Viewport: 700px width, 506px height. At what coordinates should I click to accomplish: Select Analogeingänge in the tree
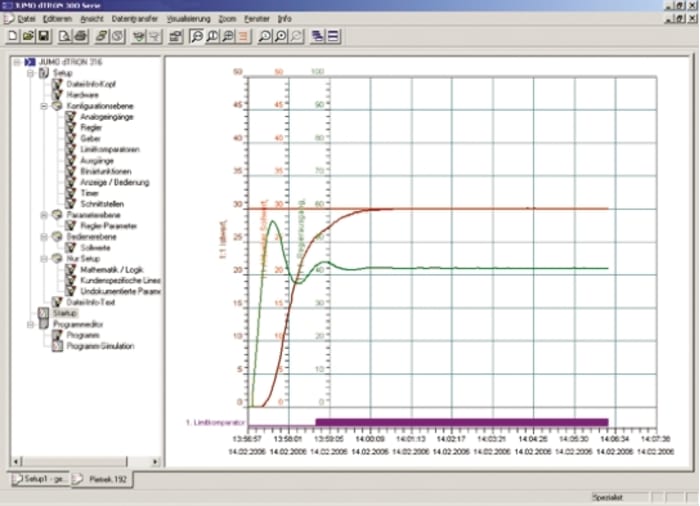[x=107, y=117]
